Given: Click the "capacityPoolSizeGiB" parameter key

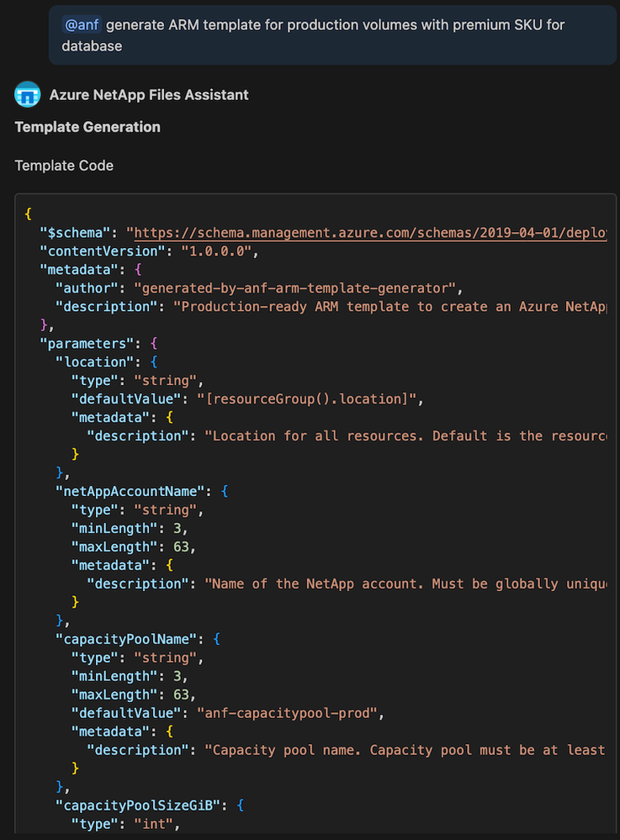Looking at the screenshot, I should [137, 806].
